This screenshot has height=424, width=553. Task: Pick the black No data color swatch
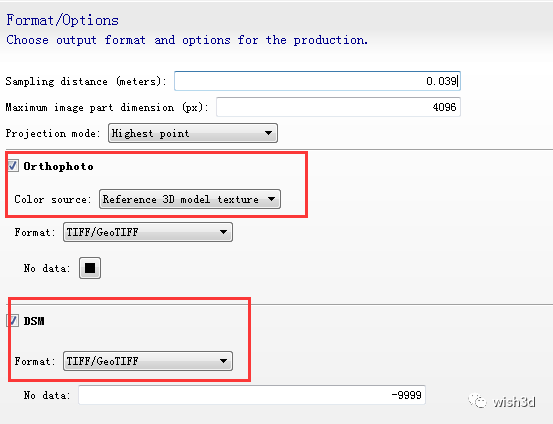[90, 268]
